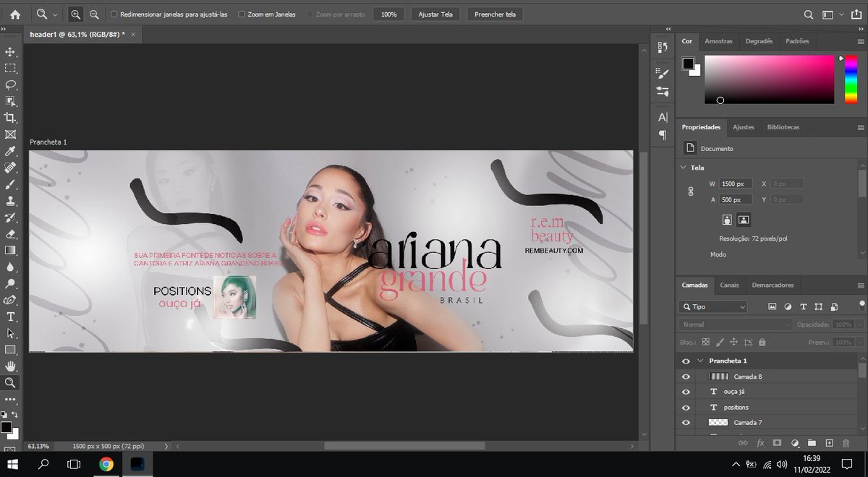
Task: Select the Clone Stamp tool
Action: coord(10,201)
